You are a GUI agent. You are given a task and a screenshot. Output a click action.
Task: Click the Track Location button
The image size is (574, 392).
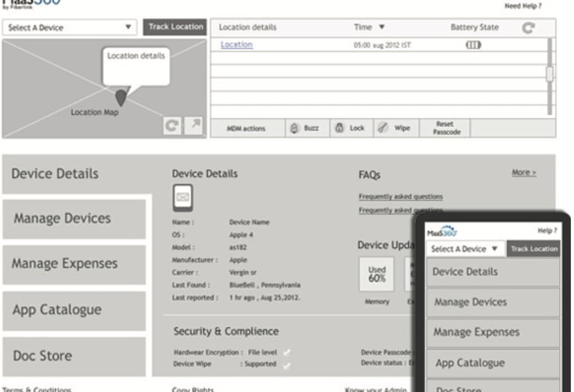point(175,27)
